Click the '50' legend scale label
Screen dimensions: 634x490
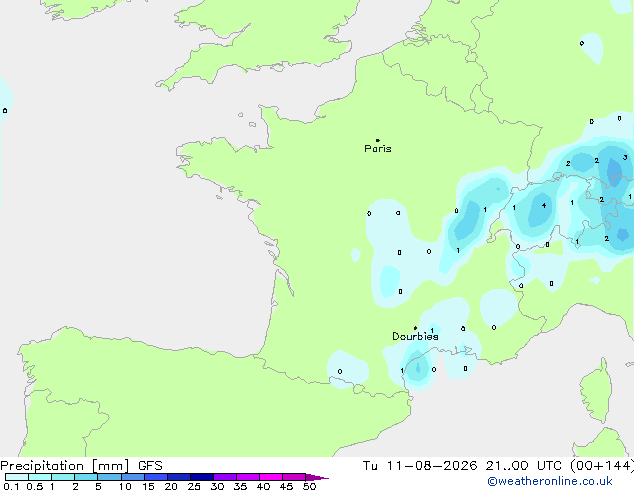pyautogui.click(x=310, y=486)
